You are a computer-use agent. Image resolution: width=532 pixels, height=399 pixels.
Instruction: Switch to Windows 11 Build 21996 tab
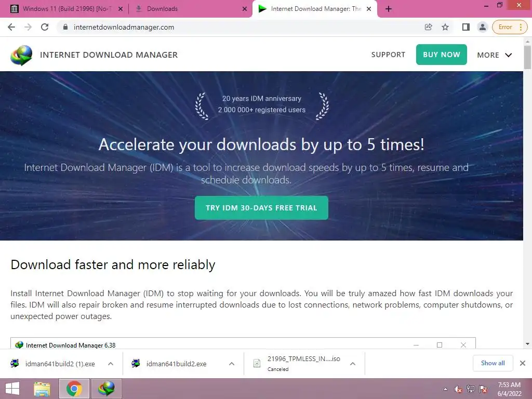(66, 9)
